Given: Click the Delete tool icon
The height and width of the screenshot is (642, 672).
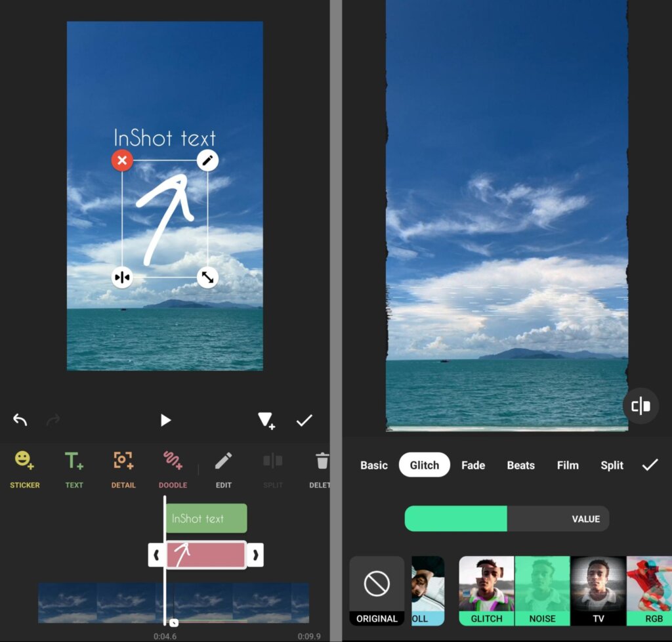Looking at the screenshot, I should (x=321, y=467).
